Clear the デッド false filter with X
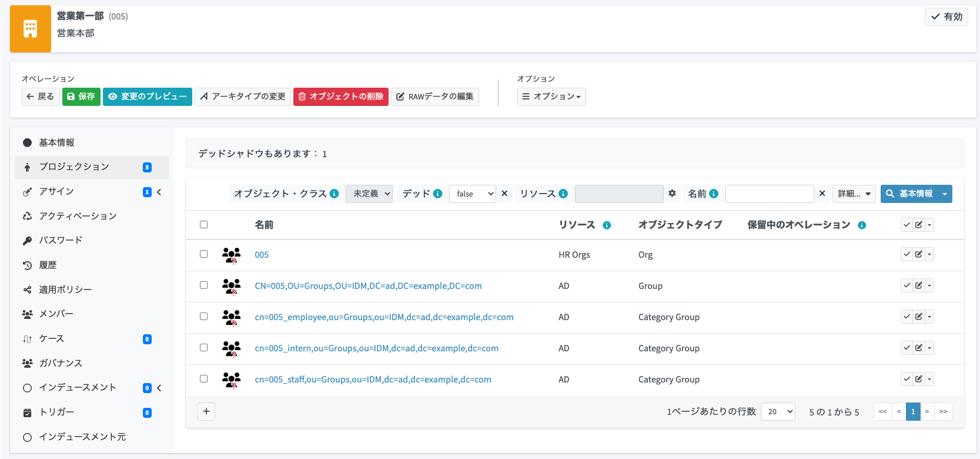Image resolution: width=980 pixels, height=459 pixels. [504, 194]
